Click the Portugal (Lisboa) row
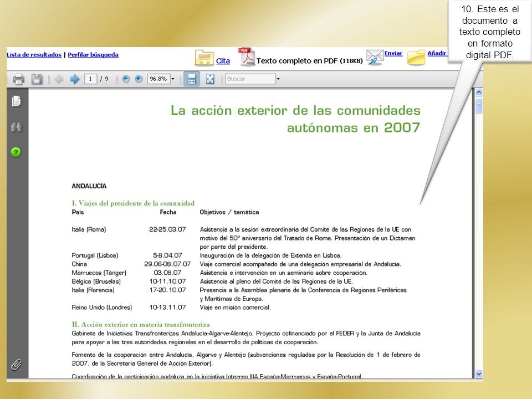This screenshot has width=532, height=399. click(207, 255)
